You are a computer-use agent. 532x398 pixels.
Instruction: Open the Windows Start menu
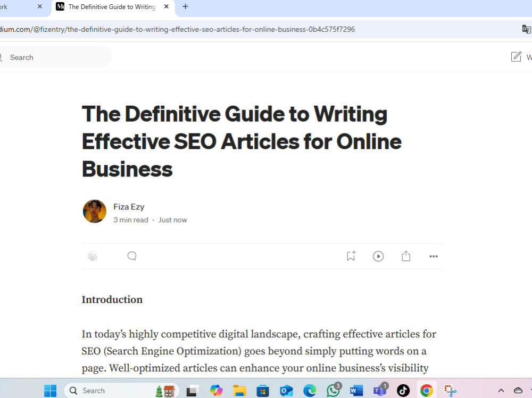tap(50, 391)
